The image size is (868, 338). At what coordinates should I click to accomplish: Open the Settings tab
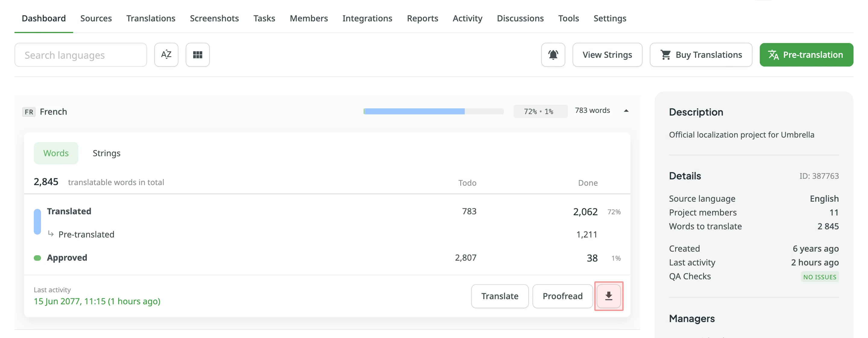609,18
